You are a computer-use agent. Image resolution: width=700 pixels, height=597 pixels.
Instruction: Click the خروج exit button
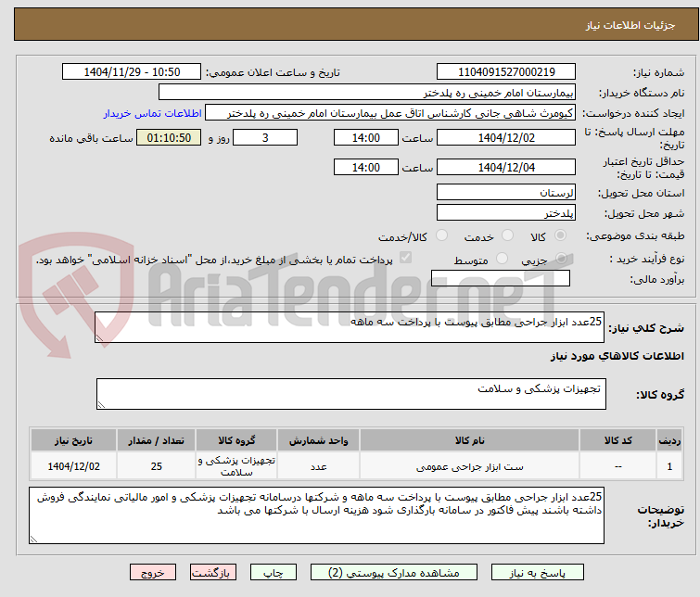coord(153,573)
